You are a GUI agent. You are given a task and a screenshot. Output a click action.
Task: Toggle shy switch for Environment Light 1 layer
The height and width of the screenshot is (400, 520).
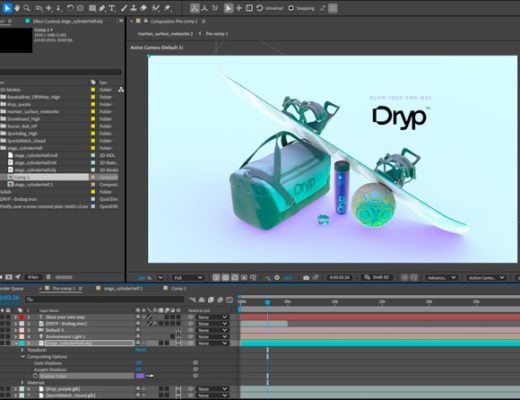click(x=138, y=337)
